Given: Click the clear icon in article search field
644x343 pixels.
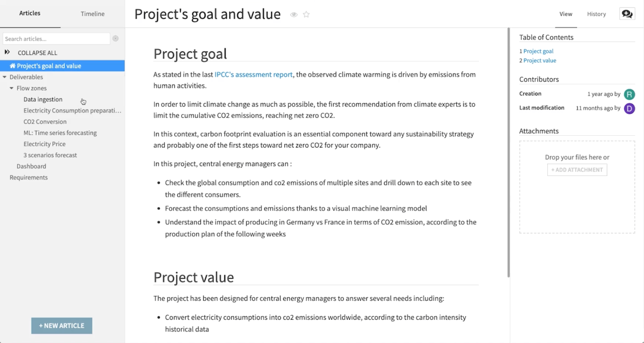Looking at the screenshot, I should pos(115,39).
